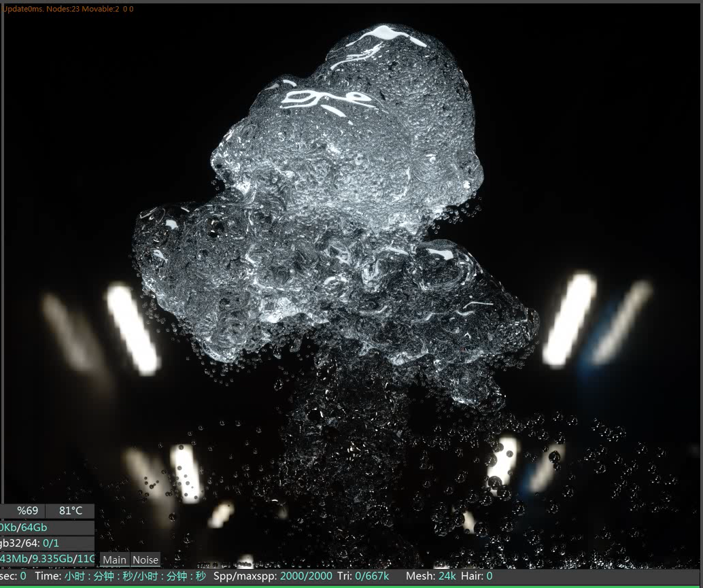The width and height of the screenshot is (703, 588).
Task: Click the GPU temperature 81°C readout
Action: click(70, 511)
